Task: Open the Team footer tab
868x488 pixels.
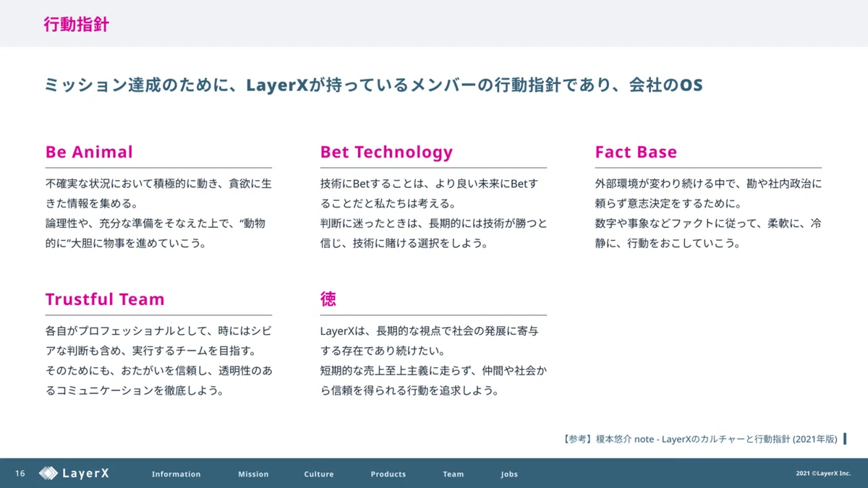Action: pyautogui.click(x=454, y=474)
